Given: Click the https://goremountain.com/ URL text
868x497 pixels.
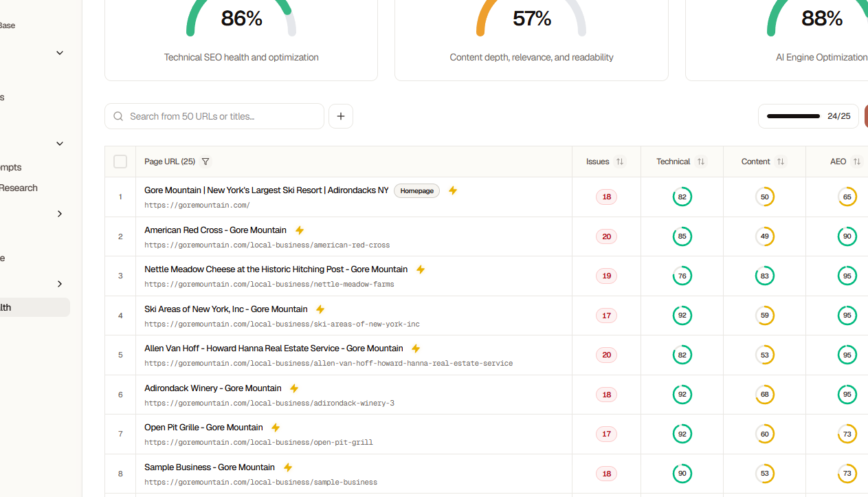Looking at the screenshot, I should (197, 206).
